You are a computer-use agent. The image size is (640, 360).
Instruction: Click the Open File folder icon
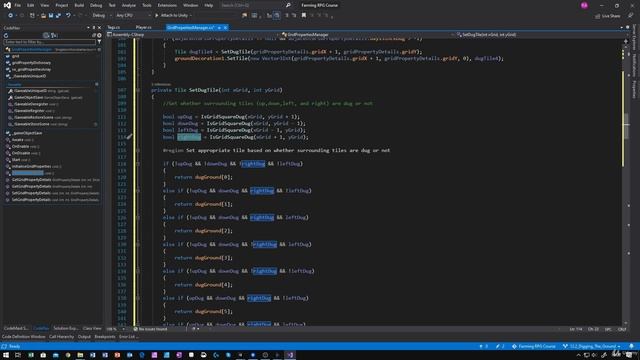(x=43, y=16)
